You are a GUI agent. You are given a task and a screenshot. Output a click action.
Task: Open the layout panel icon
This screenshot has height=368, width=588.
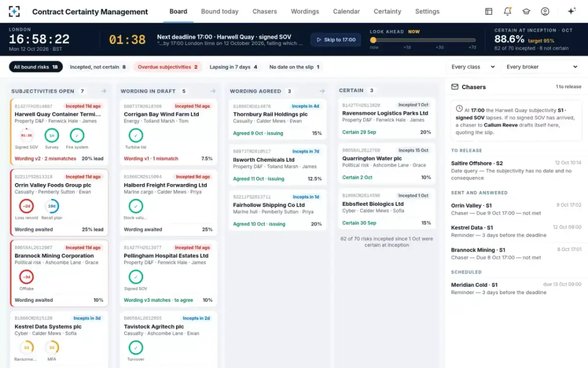click(489, 11)
